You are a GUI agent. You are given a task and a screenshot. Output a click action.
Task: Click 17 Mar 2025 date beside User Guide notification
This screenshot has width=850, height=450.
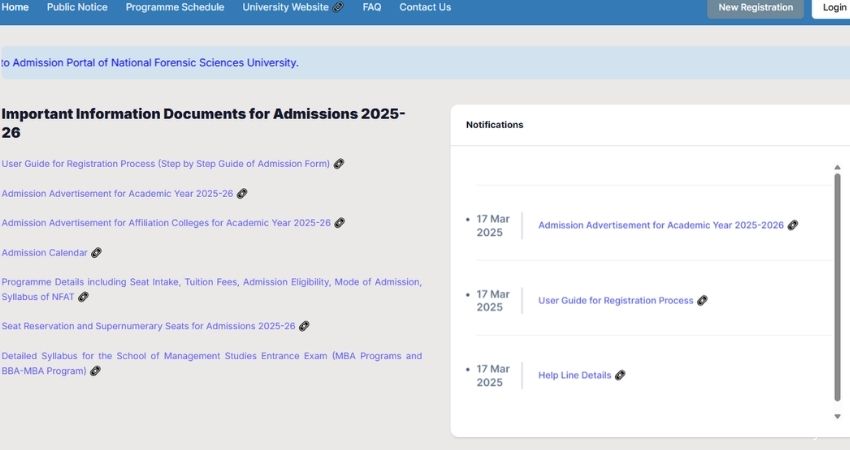[493, 301]
